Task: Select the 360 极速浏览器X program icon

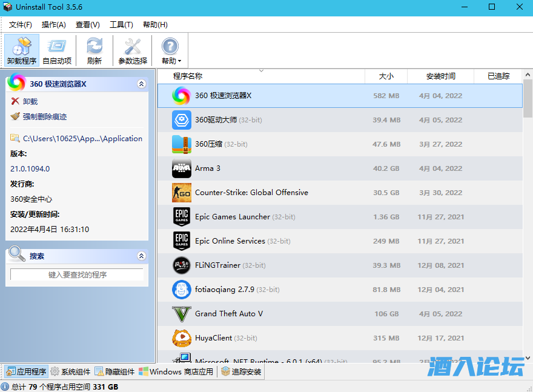Action: click(180, 96)
